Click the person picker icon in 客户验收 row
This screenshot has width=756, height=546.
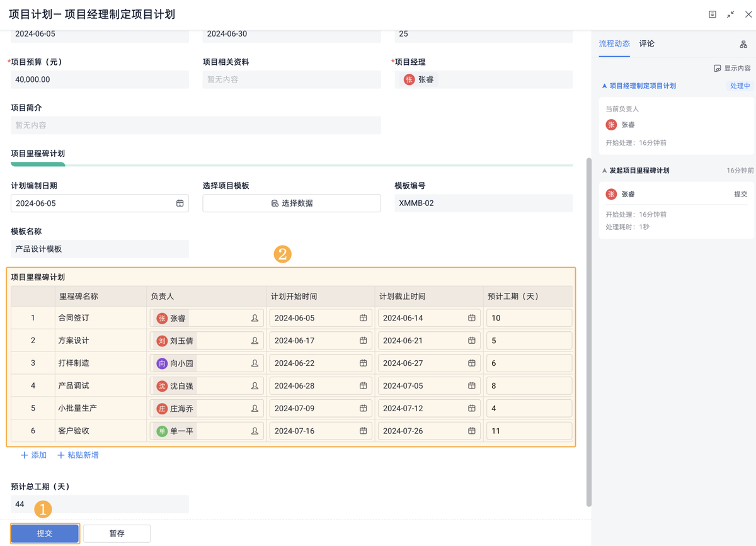point(255,431)
